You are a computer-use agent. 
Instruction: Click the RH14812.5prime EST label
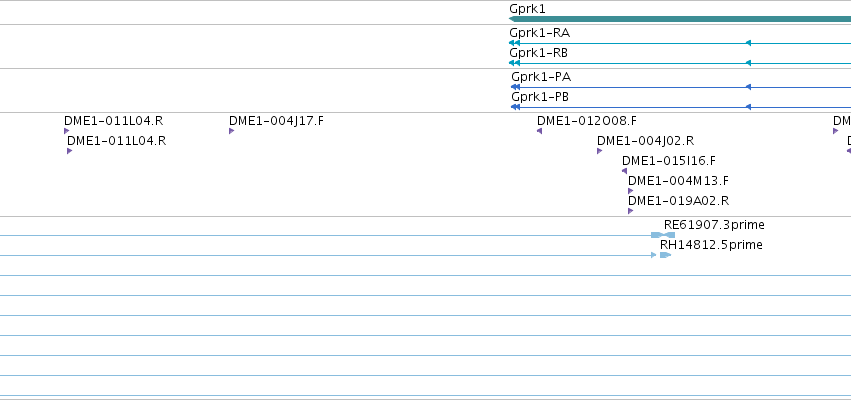coord(711,245)
